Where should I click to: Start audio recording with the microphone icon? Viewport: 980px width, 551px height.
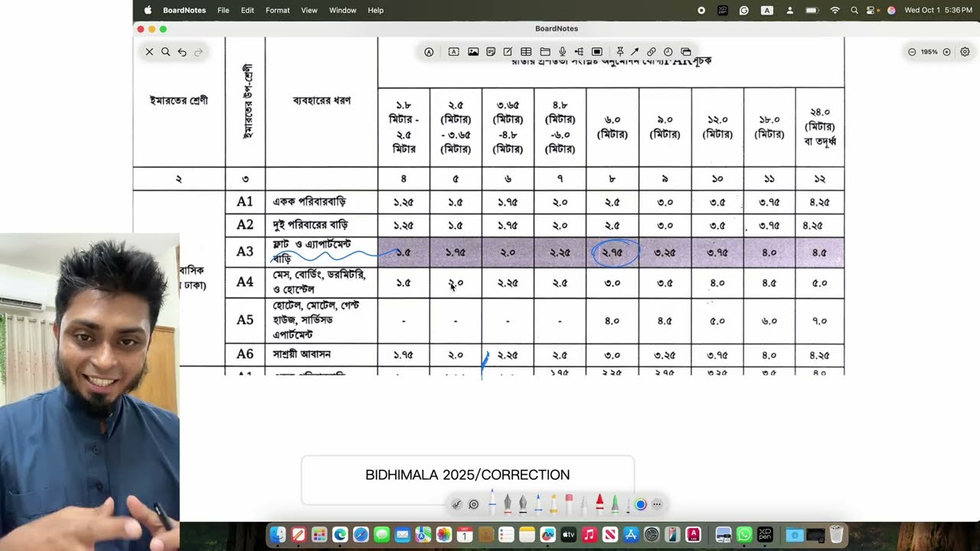tap(562, 52)
